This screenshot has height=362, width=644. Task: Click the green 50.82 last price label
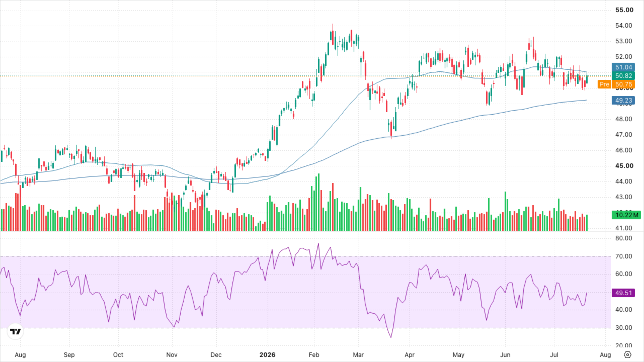623,76
